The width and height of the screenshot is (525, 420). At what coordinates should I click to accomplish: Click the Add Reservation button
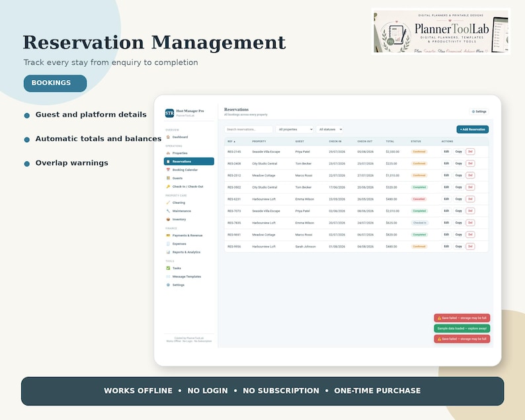472,129
